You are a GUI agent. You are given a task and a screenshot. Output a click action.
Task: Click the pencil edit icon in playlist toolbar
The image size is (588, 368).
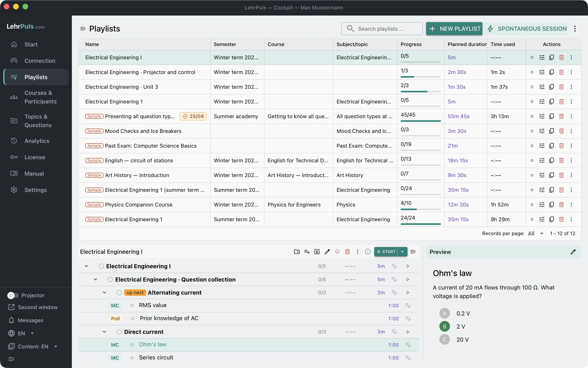tap(327, 252)
